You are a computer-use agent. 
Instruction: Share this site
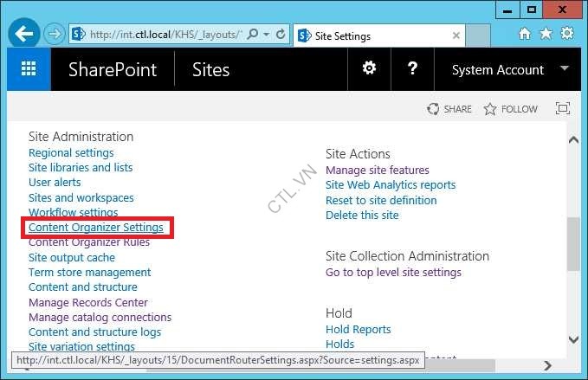(x=449, y=109)
